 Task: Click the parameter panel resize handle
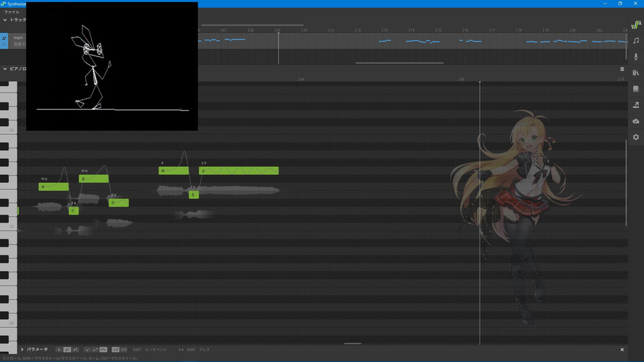[352, 343]
